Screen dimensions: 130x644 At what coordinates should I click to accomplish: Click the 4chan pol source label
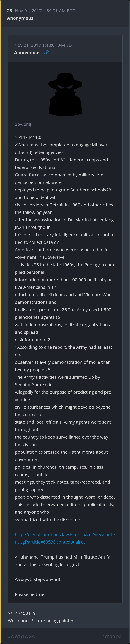tap(112, 636)
